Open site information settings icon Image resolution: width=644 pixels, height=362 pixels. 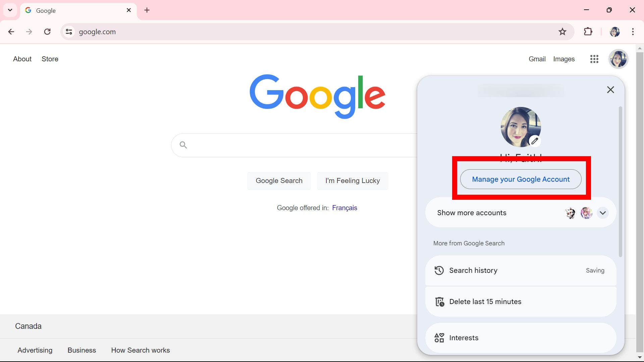point(69,32)
